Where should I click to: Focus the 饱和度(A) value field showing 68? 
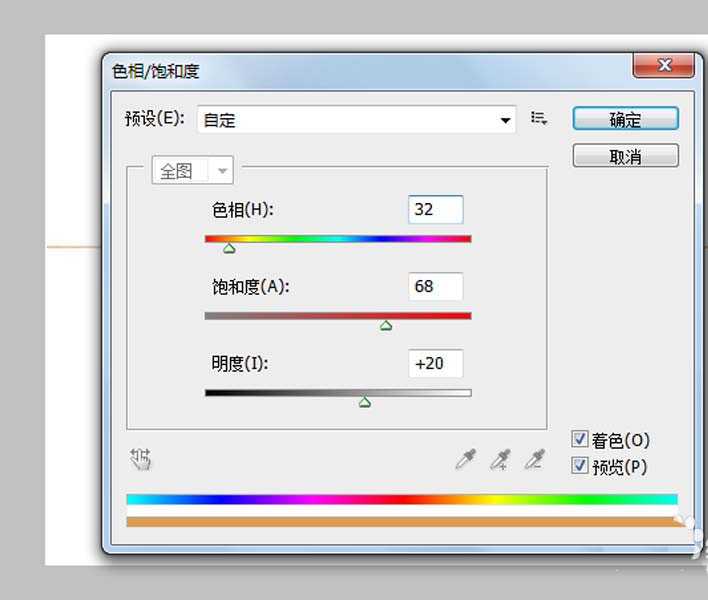tap(436, 286)
